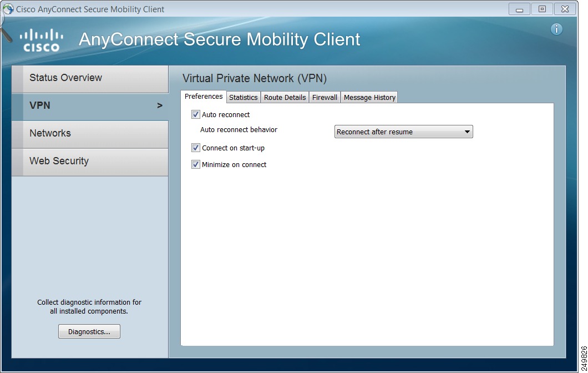Image resolution: width=588 pixels, height=373 pixels.
Task: Click the AnyConnect globe icon in title bar
Action: 8,9
